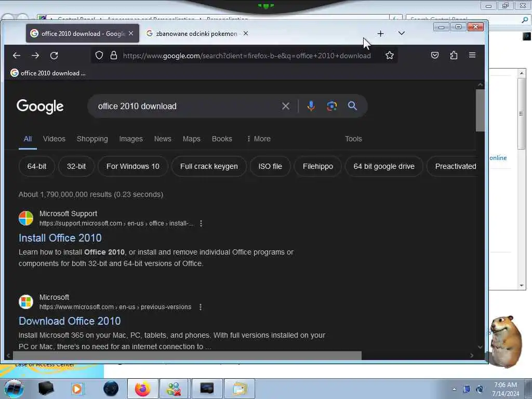Click the bookmark toolbar office 2010 download item
The height and width of the screenshot is (399, 532).
point(48,73)
